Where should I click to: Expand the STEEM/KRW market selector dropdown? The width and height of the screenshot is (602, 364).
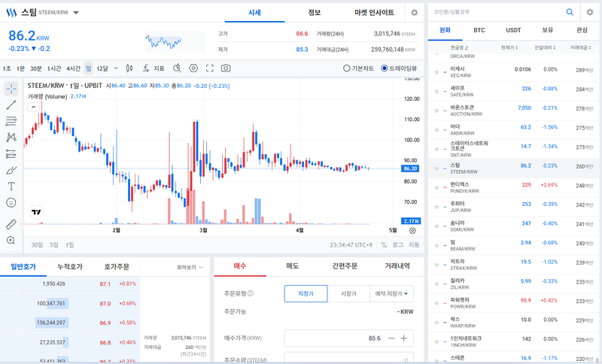[76, 13]
